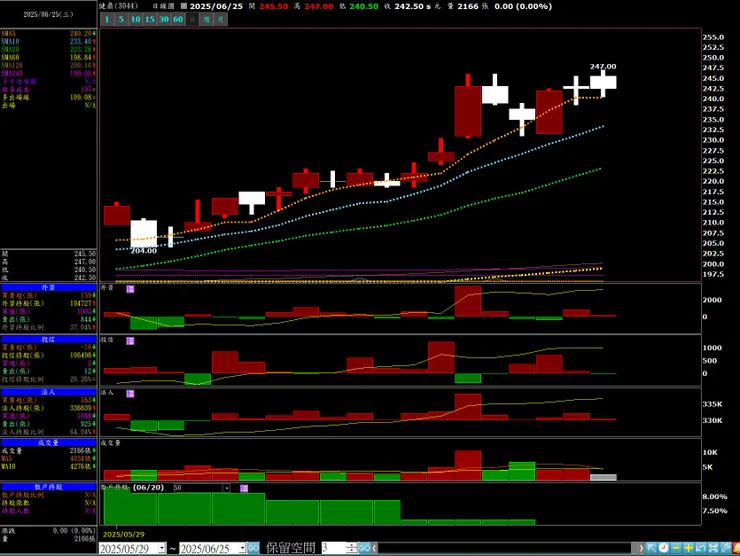Viewport: 740px width, 556px height.
Task: Click the alert bell icon
Action: (x=736, y=548)
